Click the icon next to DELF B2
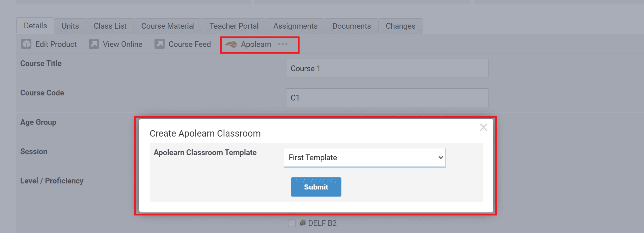The width and height of the screenshot is (644, 233). pyautogui.click(x=303, y=223)
